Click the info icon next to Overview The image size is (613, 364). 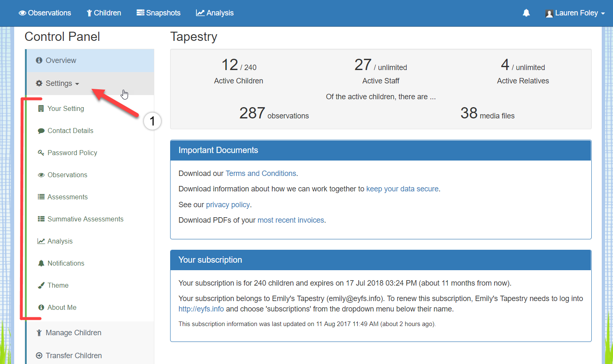click(39, 60)
